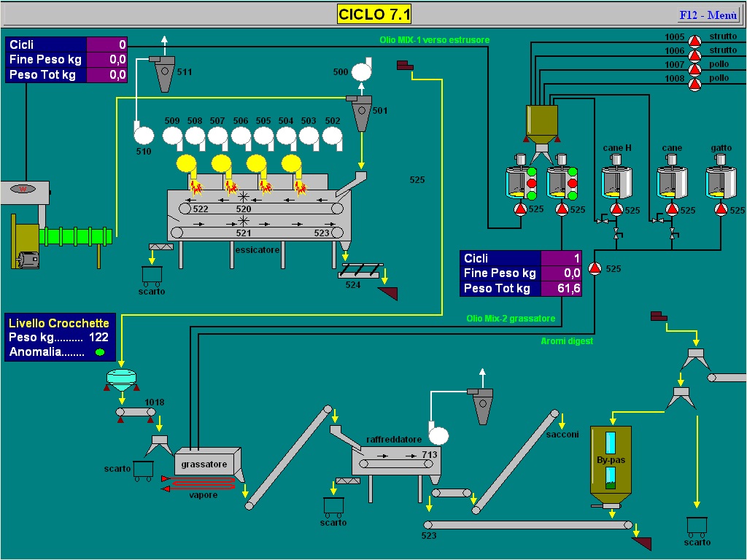The height and width of the screenshot is (560, 747).
Task: Click dryer belt 520 label
Action: [x=244, y=209]
